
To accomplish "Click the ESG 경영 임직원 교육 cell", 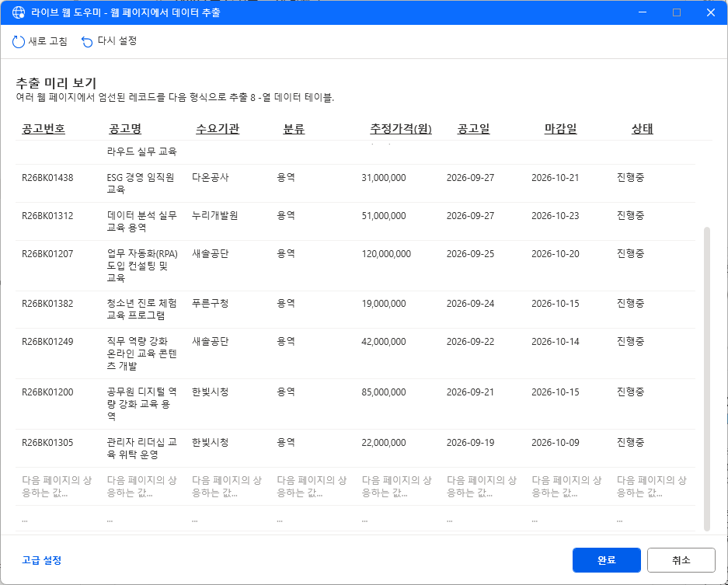I will 141,183.
